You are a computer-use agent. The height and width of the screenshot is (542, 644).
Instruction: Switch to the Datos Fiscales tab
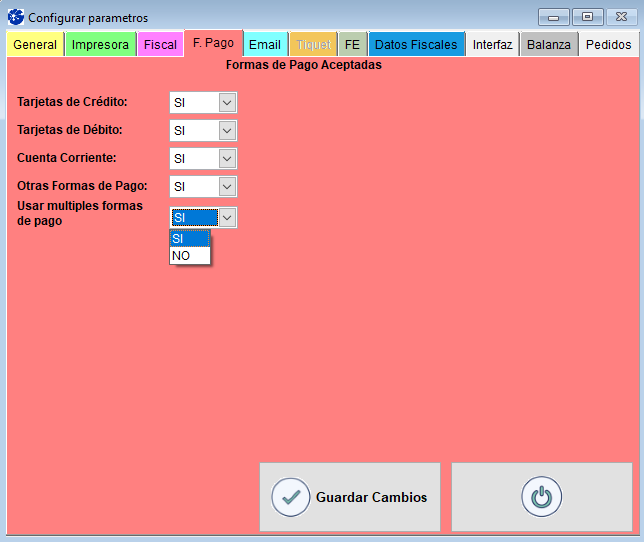pyautogui.click(x=416, y=45)
